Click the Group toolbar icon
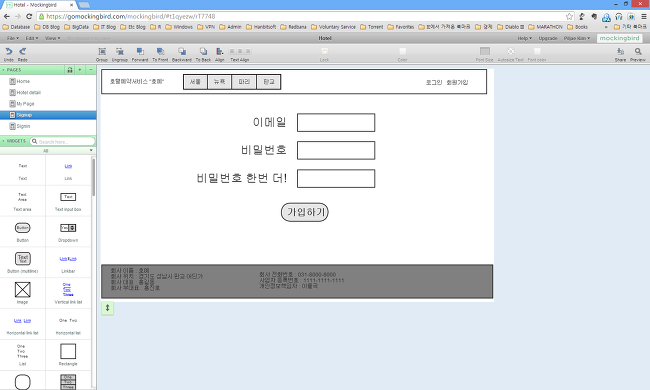The width and height of the screenshot is (650, 390). (x=102, y=51)
